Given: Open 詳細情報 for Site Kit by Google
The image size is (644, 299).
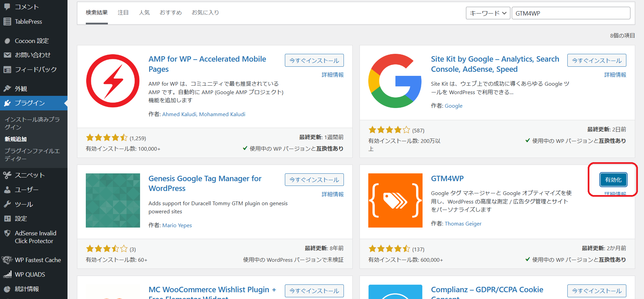Looking at the screenshot, I should click(x=615, y=75).
